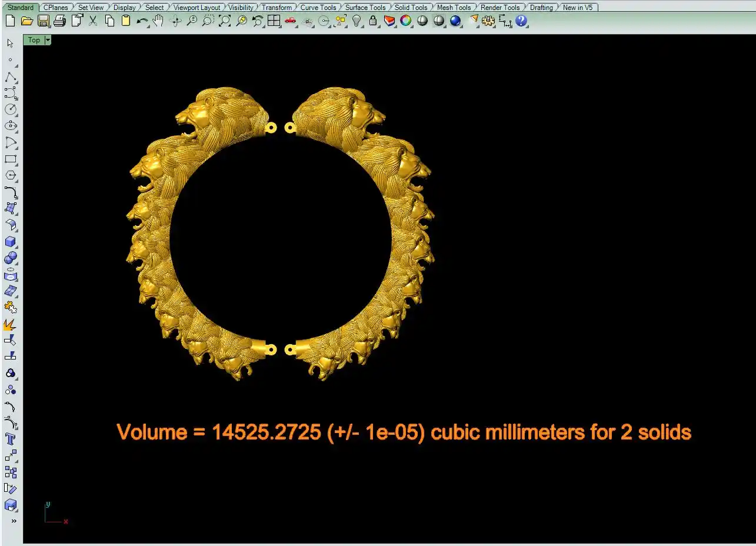Click the Save file icon

pyautogui.click(x=43, y=21)
